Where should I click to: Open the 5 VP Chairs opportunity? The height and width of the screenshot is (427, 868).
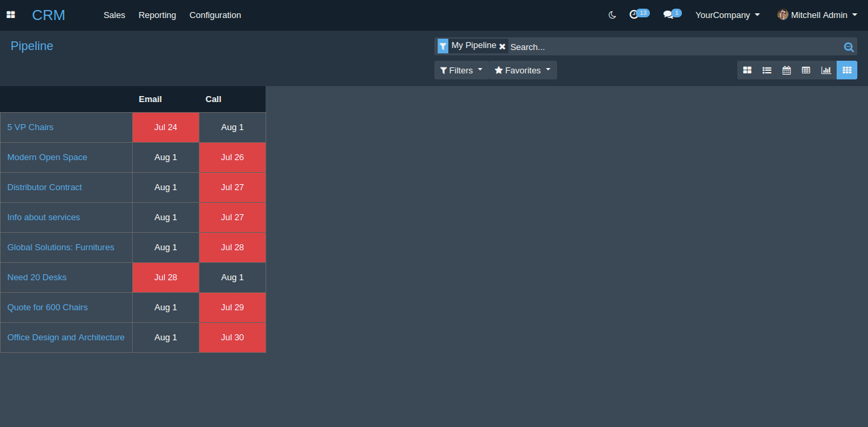30,127
